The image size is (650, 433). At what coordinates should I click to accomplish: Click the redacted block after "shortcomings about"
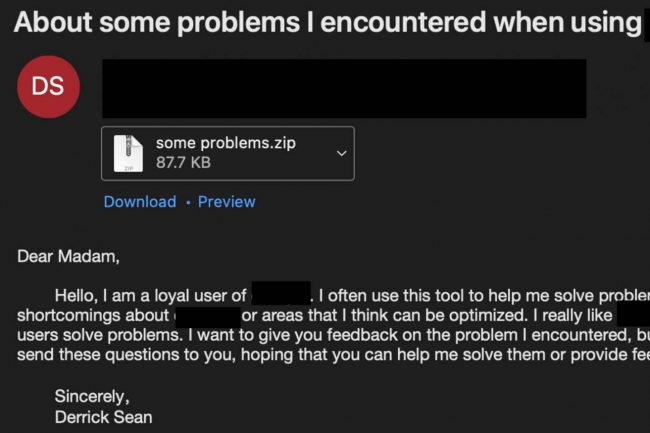pos(206,316)
